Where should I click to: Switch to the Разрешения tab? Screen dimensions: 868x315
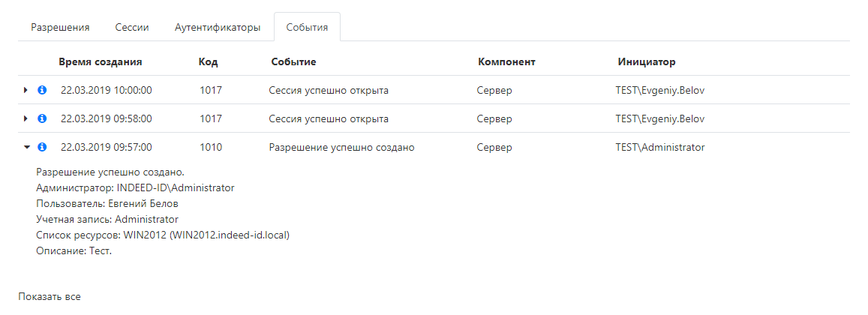(x=60, y=27)
